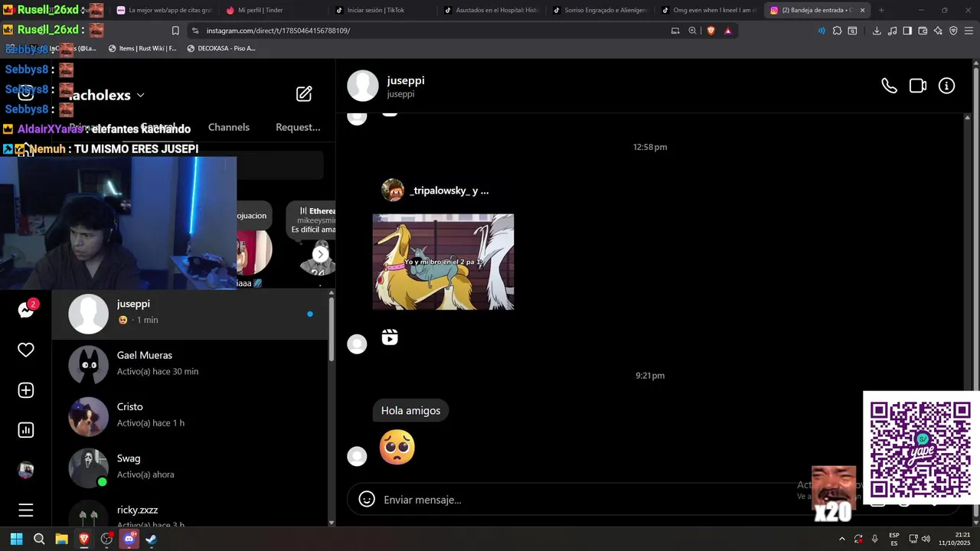The width and height of the screenshot is (980, 551).
Task: Switch to 'Sorriso Engraçado' TikTok tab
Action: pyautogui.click(x=601, y=10)
